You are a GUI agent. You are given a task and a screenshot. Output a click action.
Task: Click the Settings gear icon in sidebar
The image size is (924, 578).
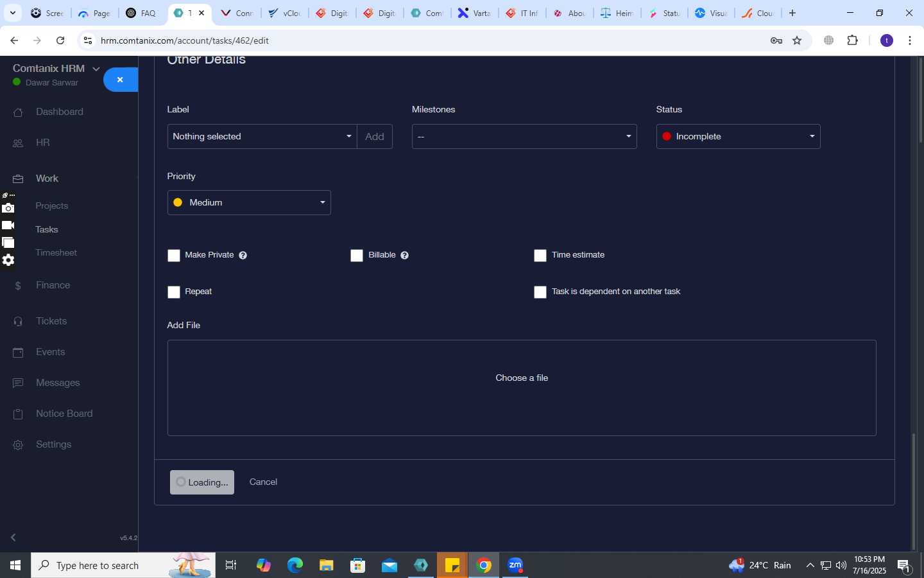[x=18, y=445]
